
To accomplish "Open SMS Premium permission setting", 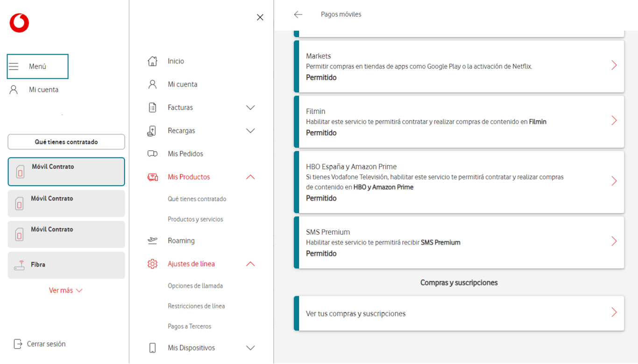I will [459, 242].
